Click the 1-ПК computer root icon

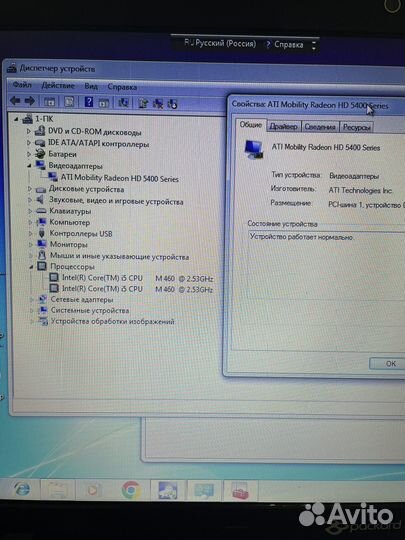click(x=27, y=119)
